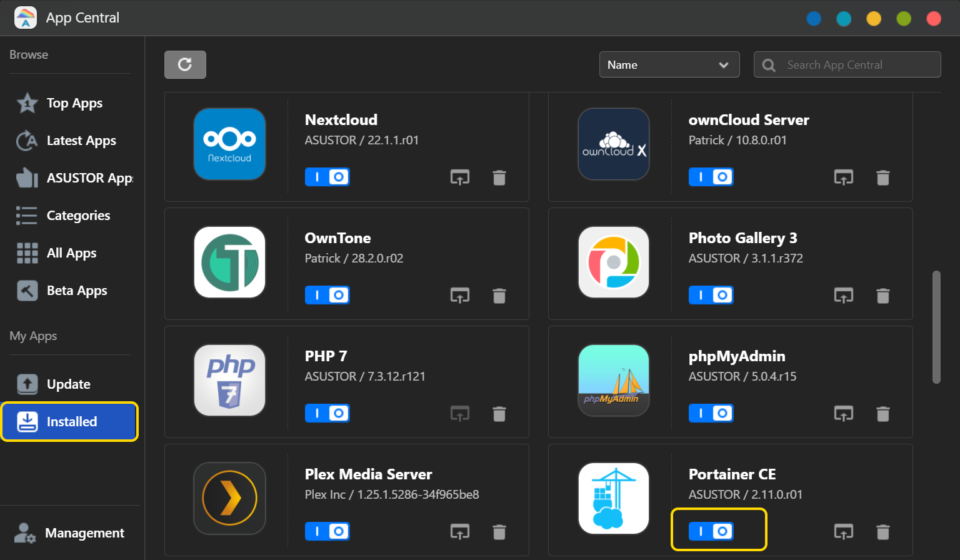This screenshot has height=560, width=960.
Task: Click the ownCloud X app logo
Action: click(614, 144)
